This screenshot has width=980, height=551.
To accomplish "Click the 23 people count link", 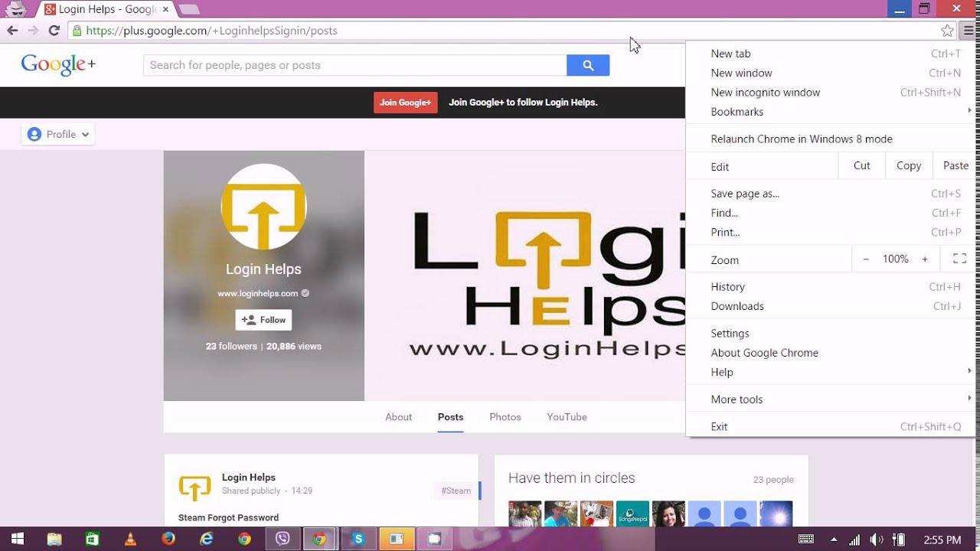I will [x=773, y=480].
